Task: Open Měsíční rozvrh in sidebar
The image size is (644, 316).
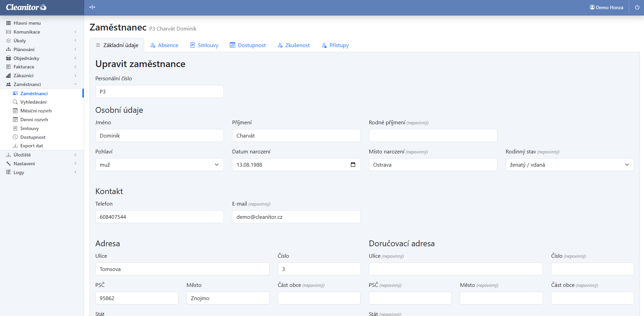Action: pyautogui.click(x=36, y=111)
